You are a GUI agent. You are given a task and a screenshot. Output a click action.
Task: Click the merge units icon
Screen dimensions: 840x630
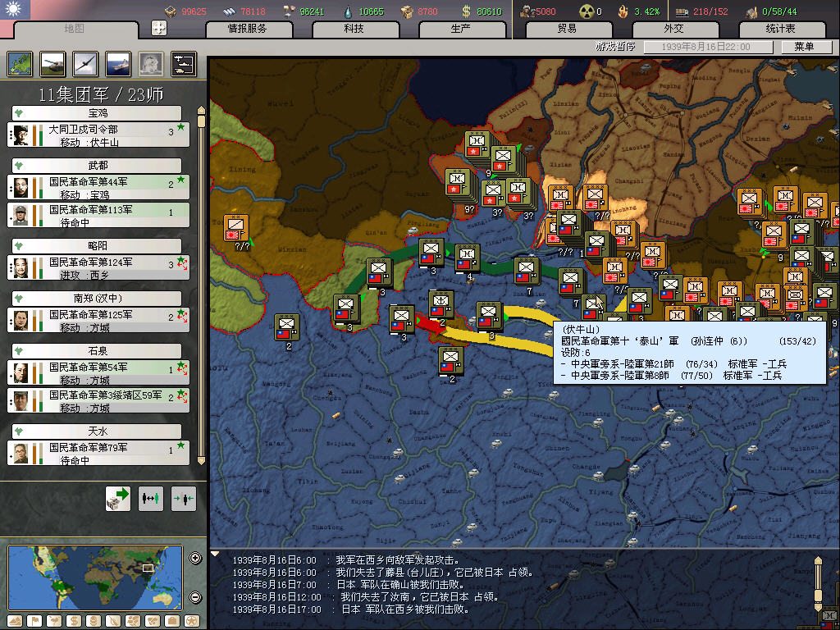tap(183, 499)
